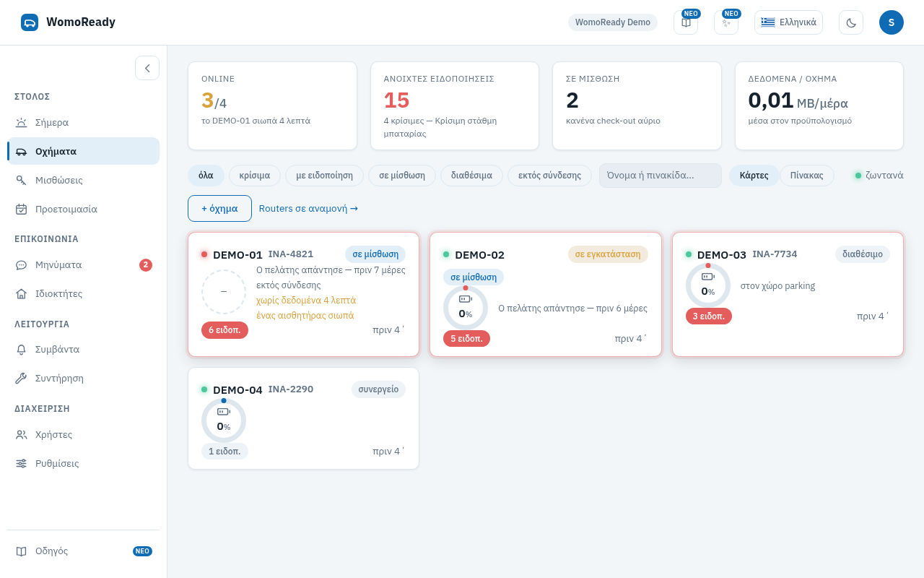Image resolution: width=924 pixels, height=578 pixels.
Task: Click the DEMO-03 battery icon
Action: (x=708, y=277)
